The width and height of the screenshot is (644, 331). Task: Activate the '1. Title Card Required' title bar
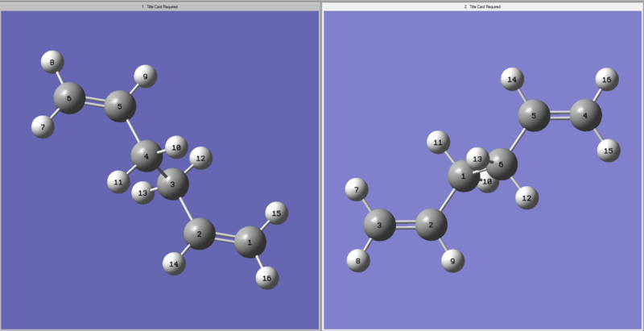(159, 6)
